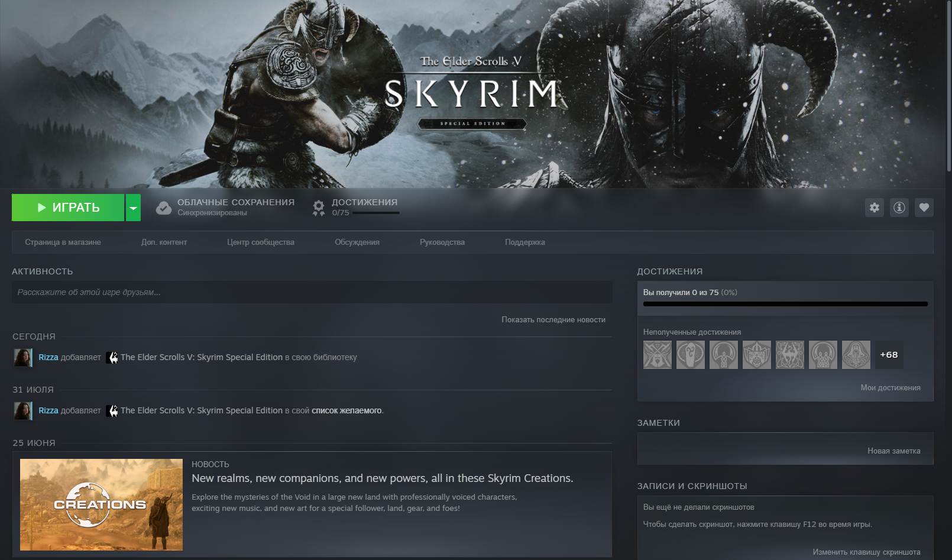Image resolution: width=952 pixels, height=560 pixels.
Task: Select the dragon emblem locked achievement icon
Action: point(790,355)
